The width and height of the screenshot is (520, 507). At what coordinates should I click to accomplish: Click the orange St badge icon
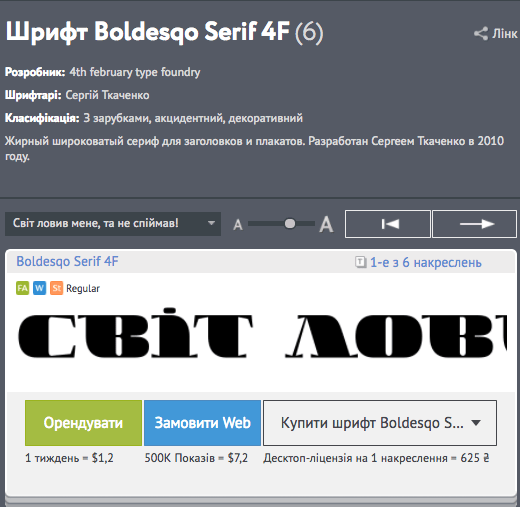(56, 288)
